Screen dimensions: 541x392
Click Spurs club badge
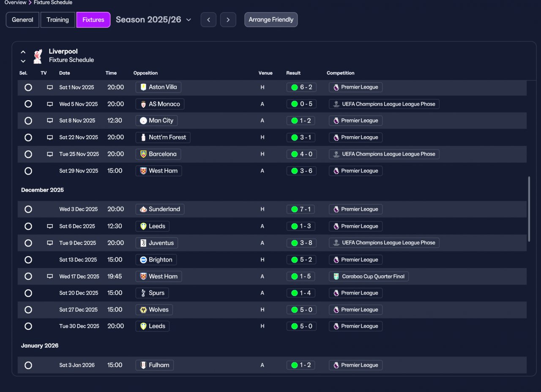(x=143, y=293)
